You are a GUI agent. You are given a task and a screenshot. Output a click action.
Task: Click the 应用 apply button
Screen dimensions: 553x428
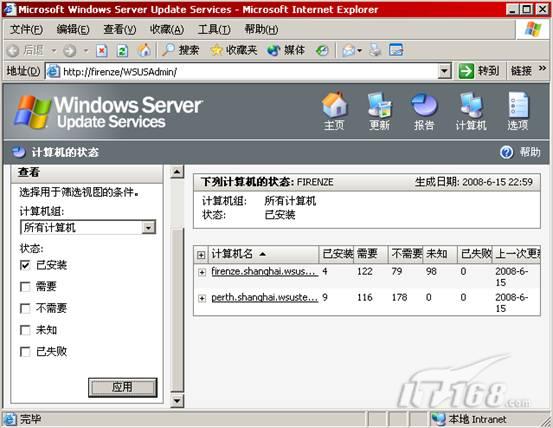pos(122,387)
